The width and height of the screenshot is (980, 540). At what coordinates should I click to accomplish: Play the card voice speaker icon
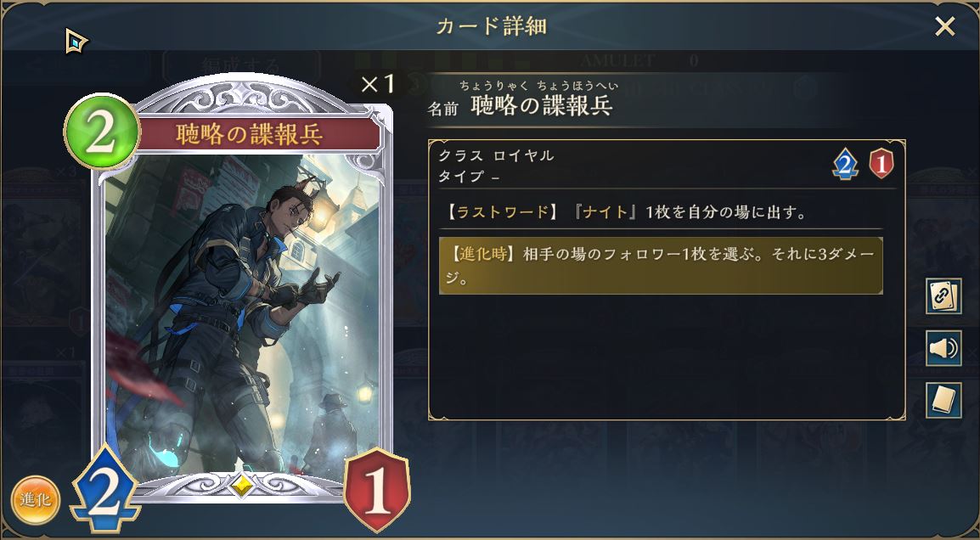[943, 348]
